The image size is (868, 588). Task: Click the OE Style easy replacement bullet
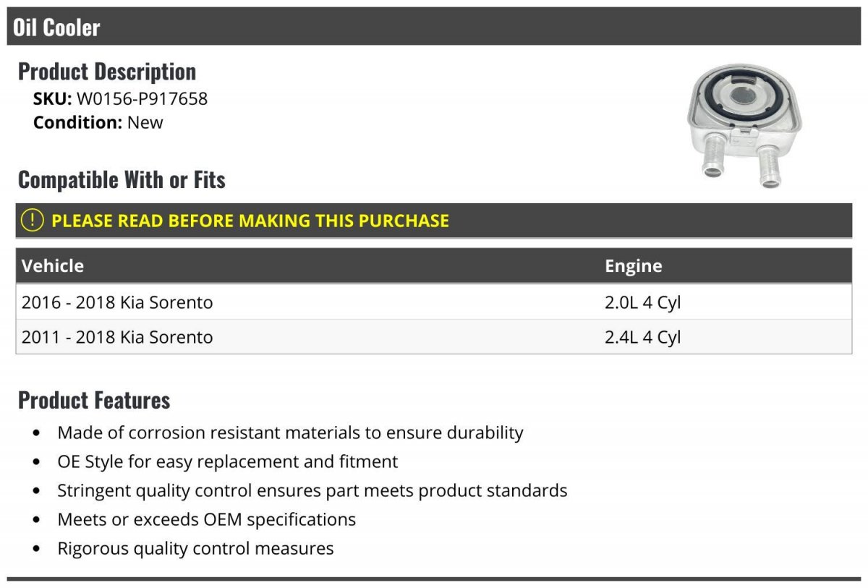228,461
